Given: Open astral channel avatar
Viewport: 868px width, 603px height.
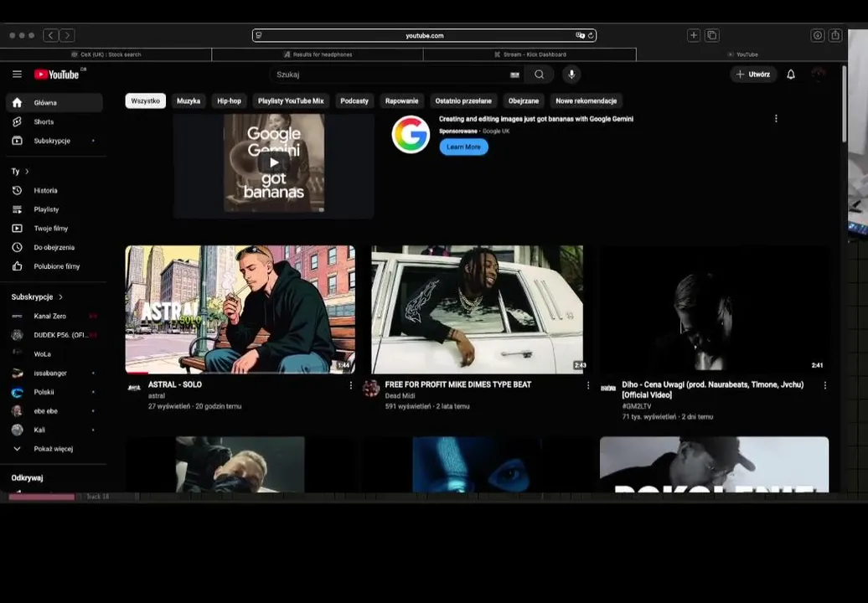Looking at the screenshot, I should (134, 388).
